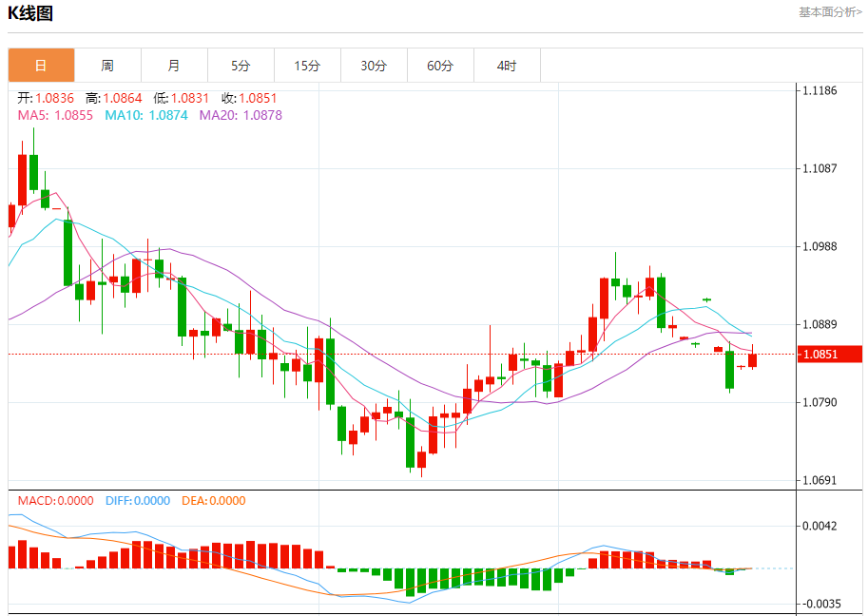868x616 pixels.
Task: Open the 5分 interval tab
Action: coord(241,66)
